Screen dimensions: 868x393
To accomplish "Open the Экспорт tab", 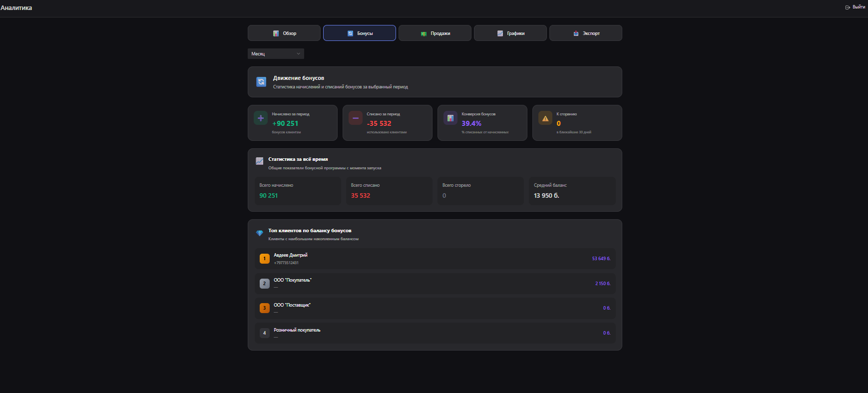I will point(586,33).
